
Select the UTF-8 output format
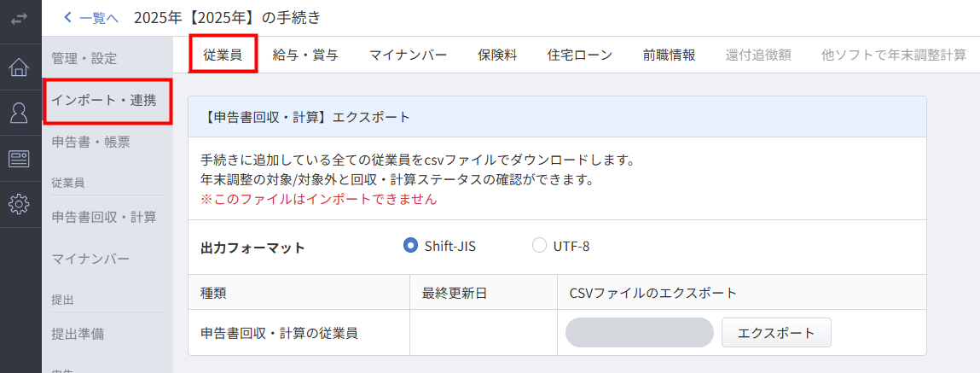pos(539,246)
